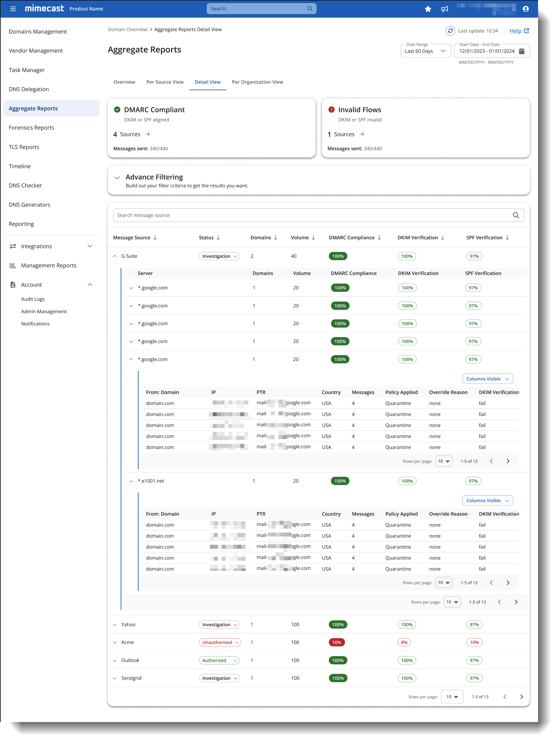Open Acme's Unauthorised status dropdown
Viewport: 560px width, 744px height.
point(220,642)
